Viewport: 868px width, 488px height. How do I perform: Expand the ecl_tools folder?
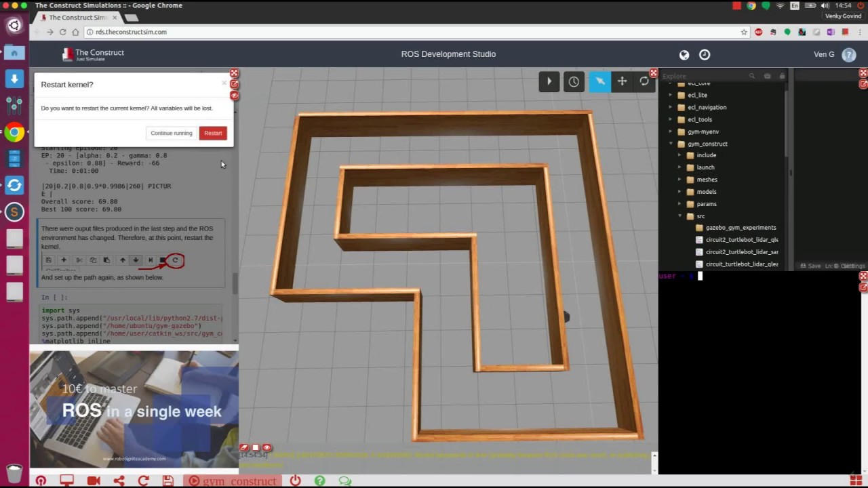671,120
